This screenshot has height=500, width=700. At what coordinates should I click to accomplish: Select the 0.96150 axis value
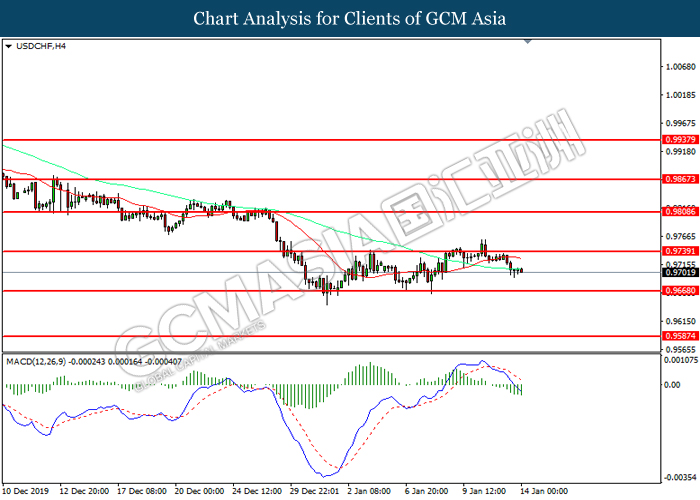(x=680, y=321)
